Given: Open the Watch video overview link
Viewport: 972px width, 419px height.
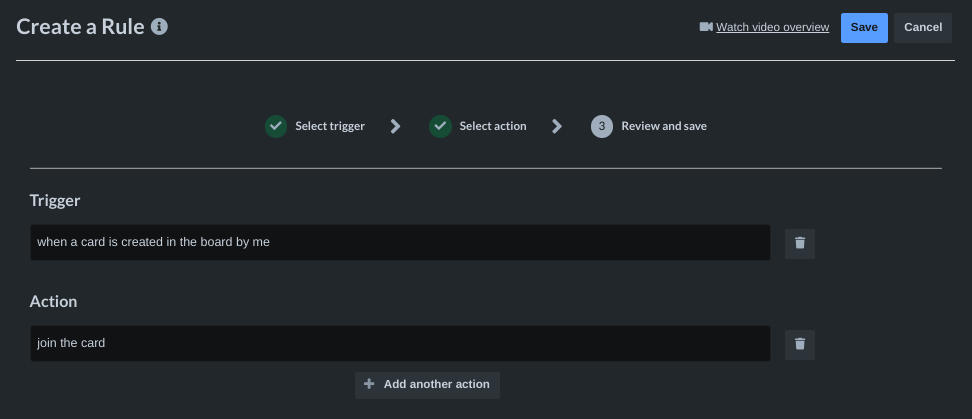Looking at the screenshot, I should pos(772,27).
